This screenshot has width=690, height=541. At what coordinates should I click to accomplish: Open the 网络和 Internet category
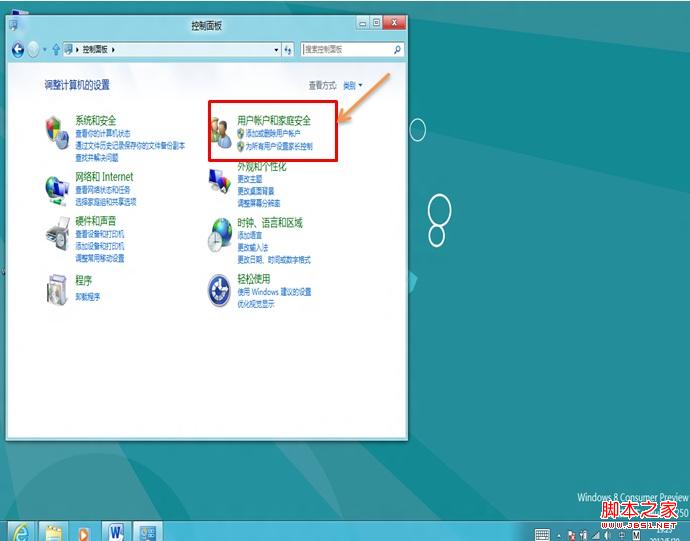[x=104, y=177]
